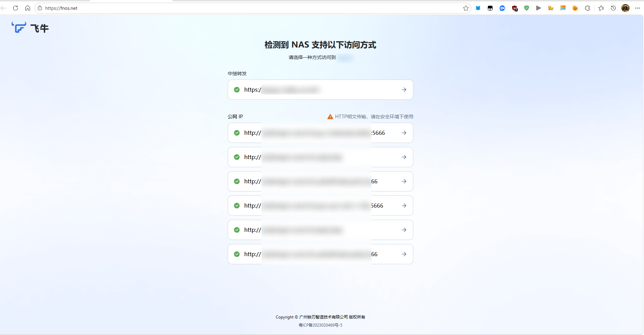Open the second http link under 公网 IP
The width and height of the screenshot is (644, 335).
click(320, 157)
